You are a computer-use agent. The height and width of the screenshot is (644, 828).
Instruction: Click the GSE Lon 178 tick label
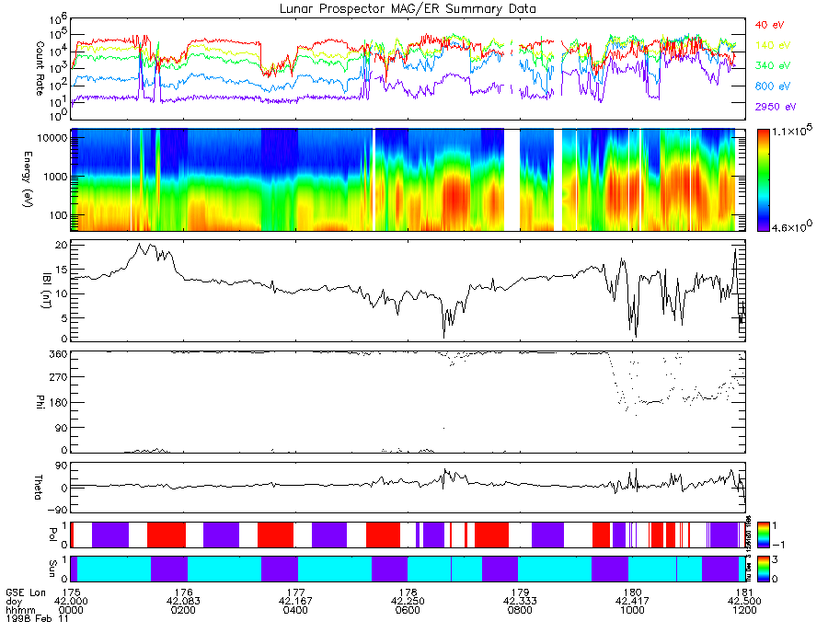(x=408, y=592)
